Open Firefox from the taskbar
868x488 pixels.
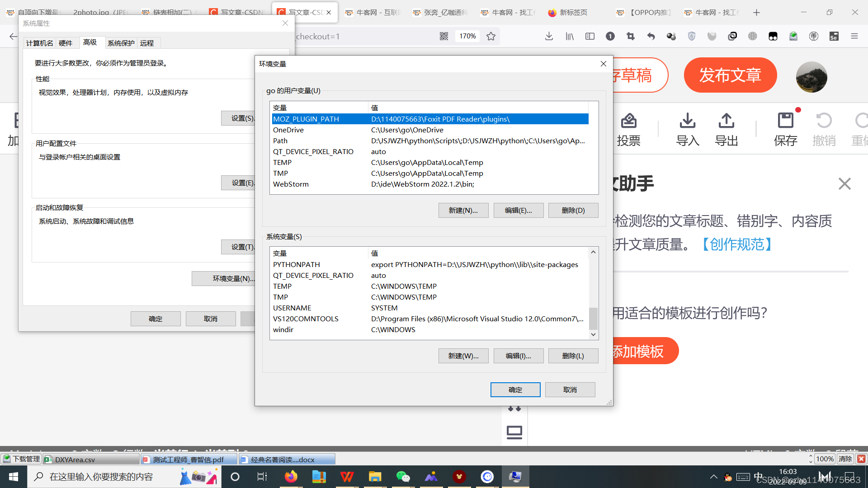pos(291,477)
